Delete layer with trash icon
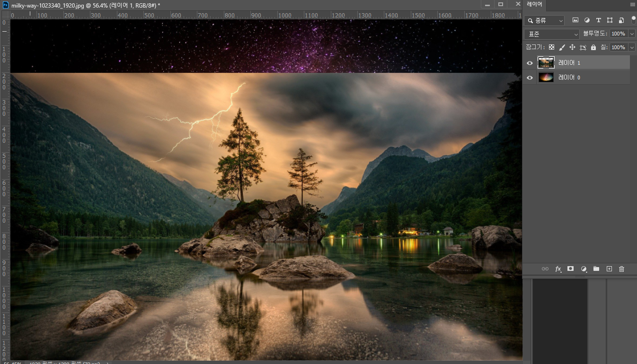The height and width of the screenshot is (364, 637). click(x=622, y=269)
